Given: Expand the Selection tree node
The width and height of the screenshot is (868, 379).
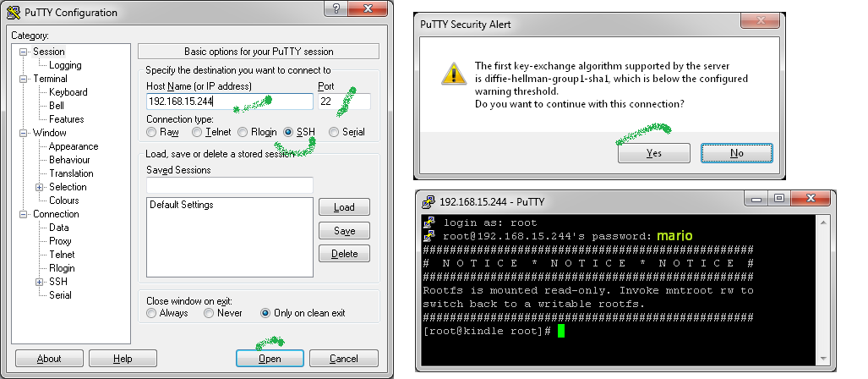Looking at the screenshot, I should (40, 187).
